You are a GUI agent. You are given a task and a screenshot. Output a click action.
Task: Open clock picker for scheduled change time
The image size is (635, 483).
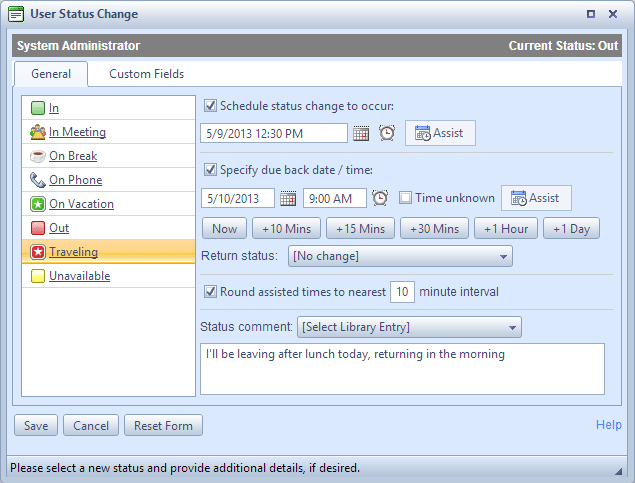click(x=387, y=133)
